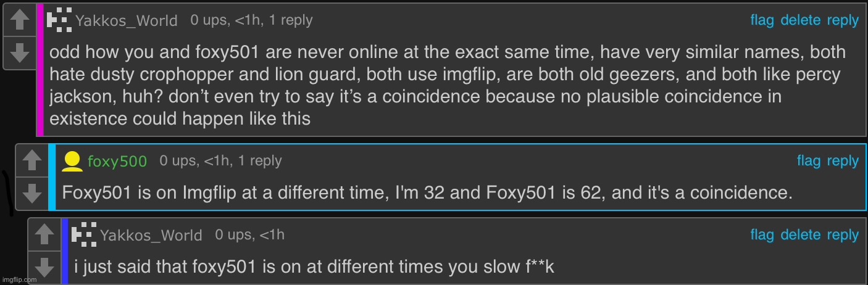Open Yakkos_World profile from top comment
This screenshot has width=868, height=285.
click(126, 22)
